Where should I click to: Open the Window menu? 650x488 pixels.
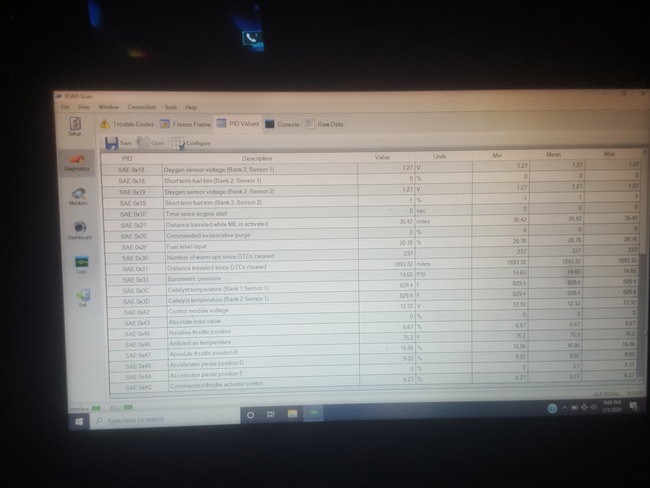(x=109, y=107)
